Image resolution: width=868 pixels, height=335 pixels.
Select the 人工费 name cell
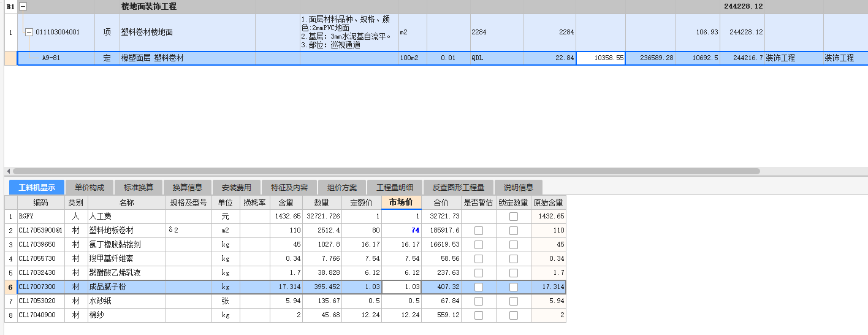tap(126, 216)
